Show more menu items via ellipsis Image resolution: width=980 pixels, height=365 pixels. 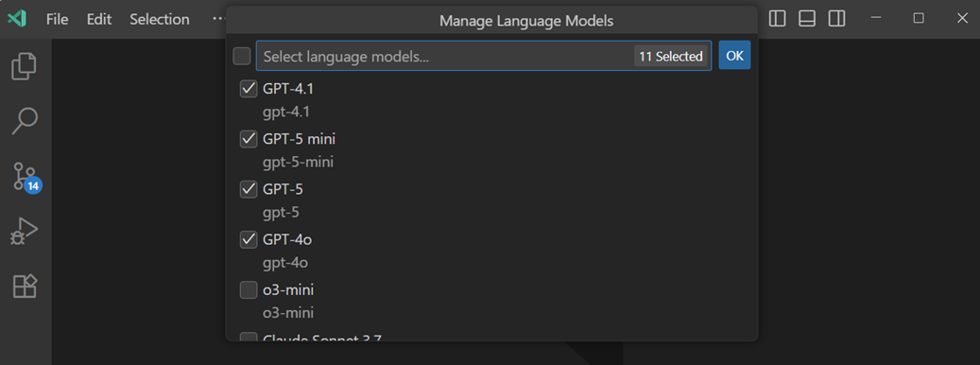coord(217,19)
